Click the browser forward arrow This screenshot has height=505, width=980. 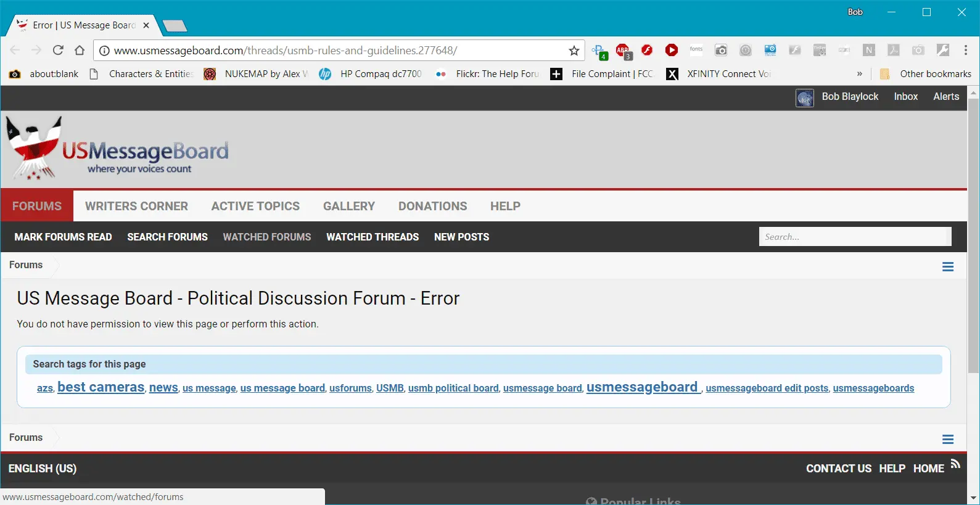[x=36, y=51]
